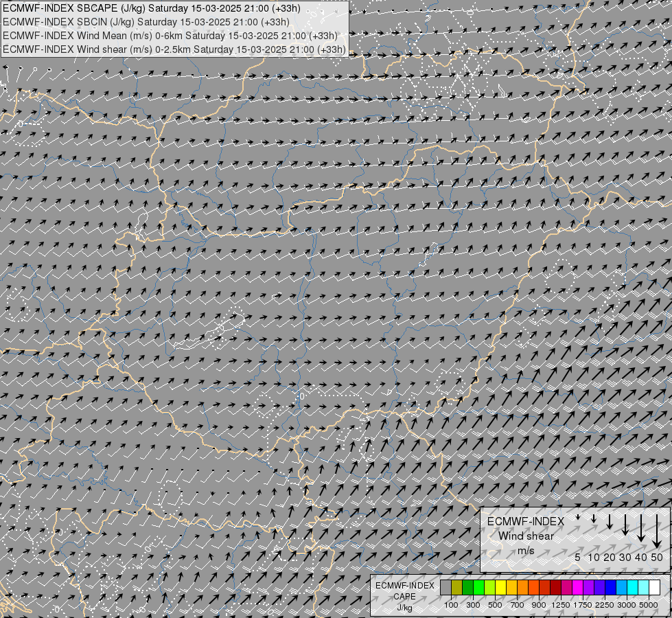Click the 50 value under wind shear arrows

point(657,557)
